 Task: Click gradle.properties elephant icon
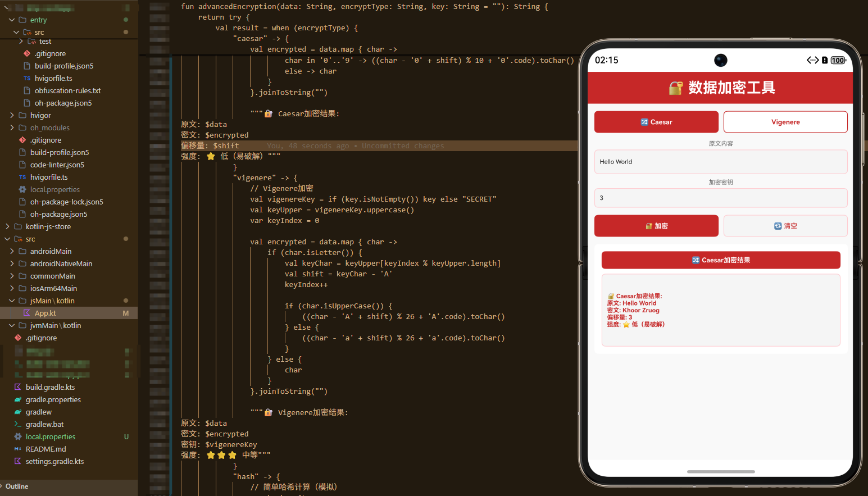tap(18, 399)
